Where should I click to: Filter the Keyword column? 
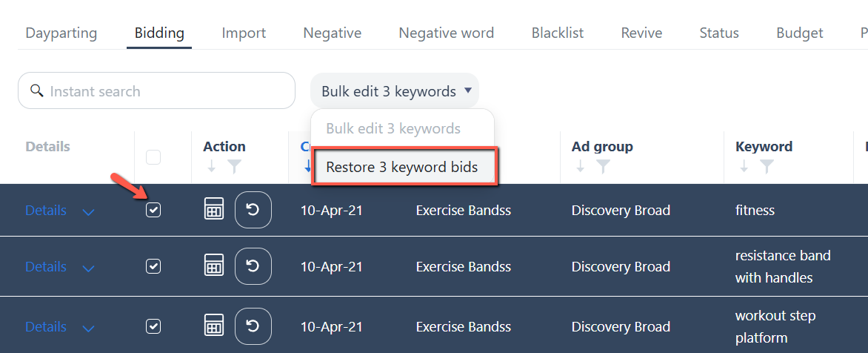pyautogui.click(x=767, y=166)
